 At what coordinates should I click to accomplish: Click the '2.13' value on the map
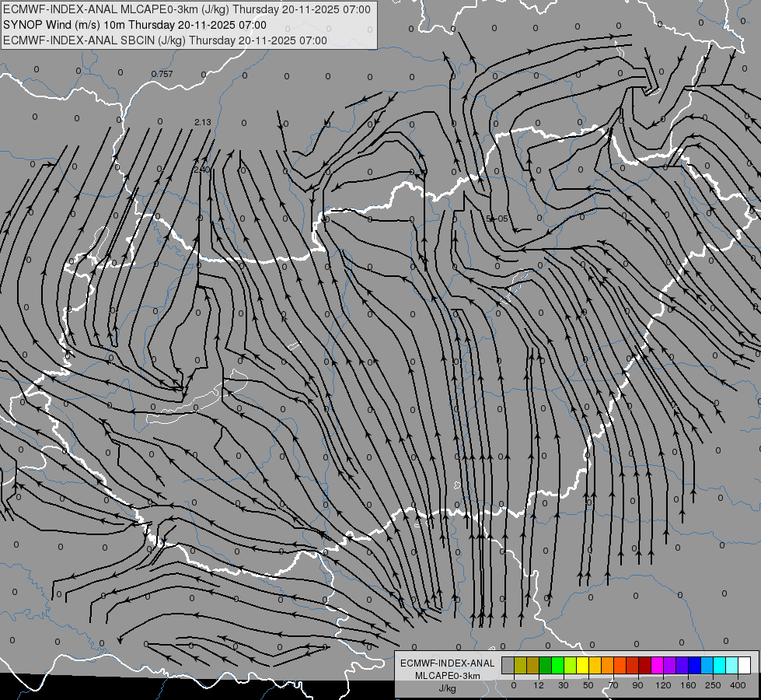pos(202,122)
